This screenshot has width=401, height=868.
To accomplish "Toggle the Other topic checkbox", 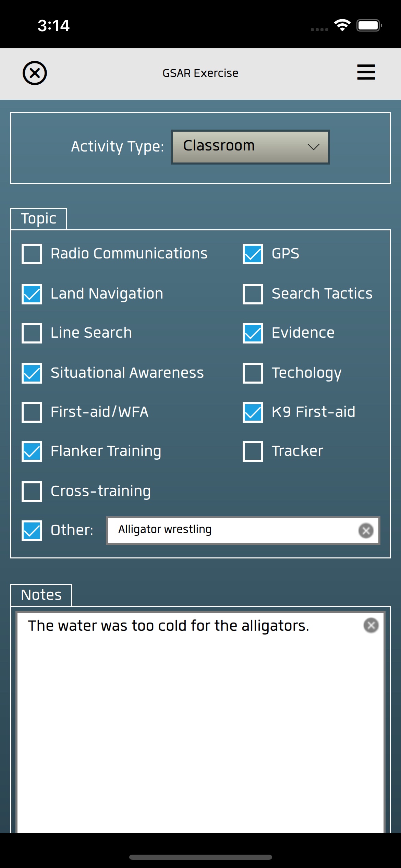I will (x=32, y=530).
